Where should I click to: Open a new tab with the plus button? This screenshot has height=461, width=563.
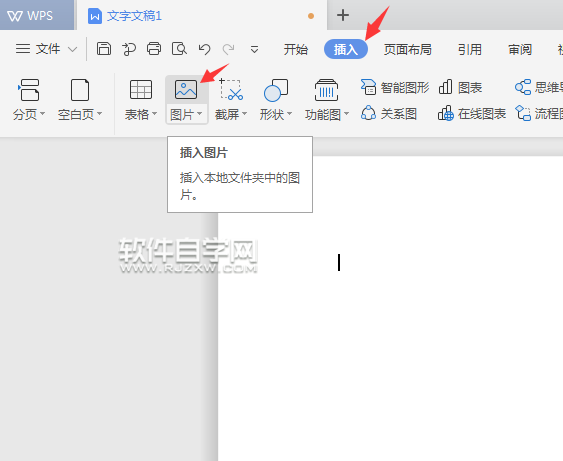tap(343, 15)
